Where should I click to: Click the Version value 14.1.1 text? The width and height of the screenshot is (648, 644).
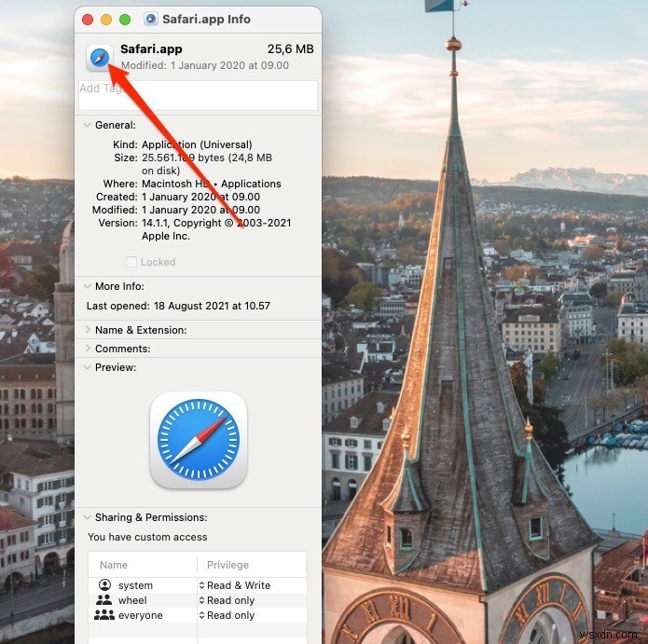point(216,229)
